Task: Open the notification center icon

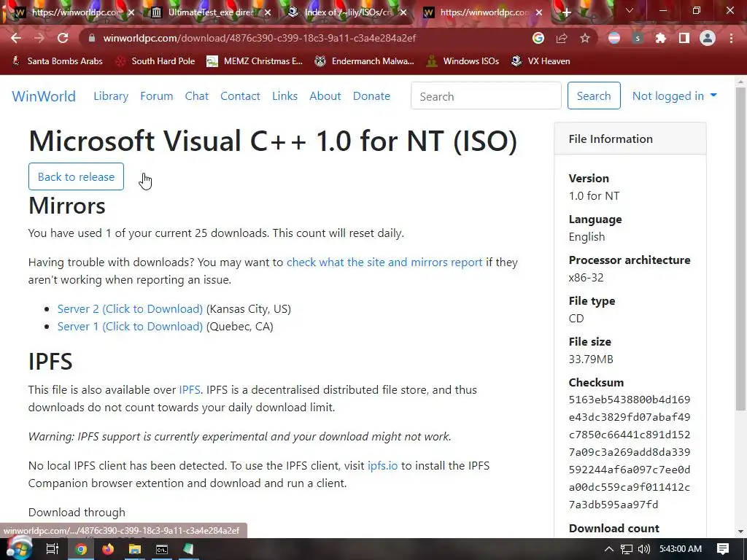Action: (723, 549)
